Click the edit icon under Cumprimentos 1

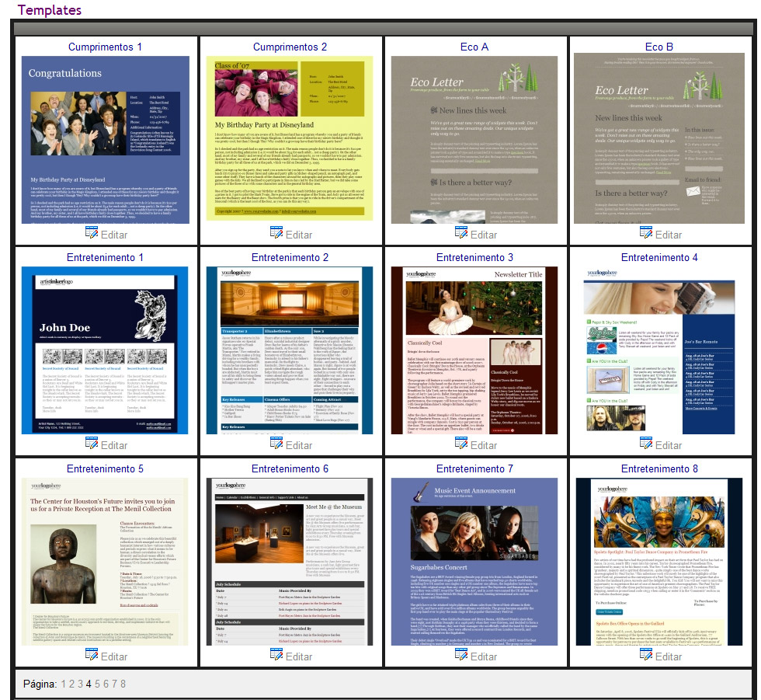pos(92,232)
